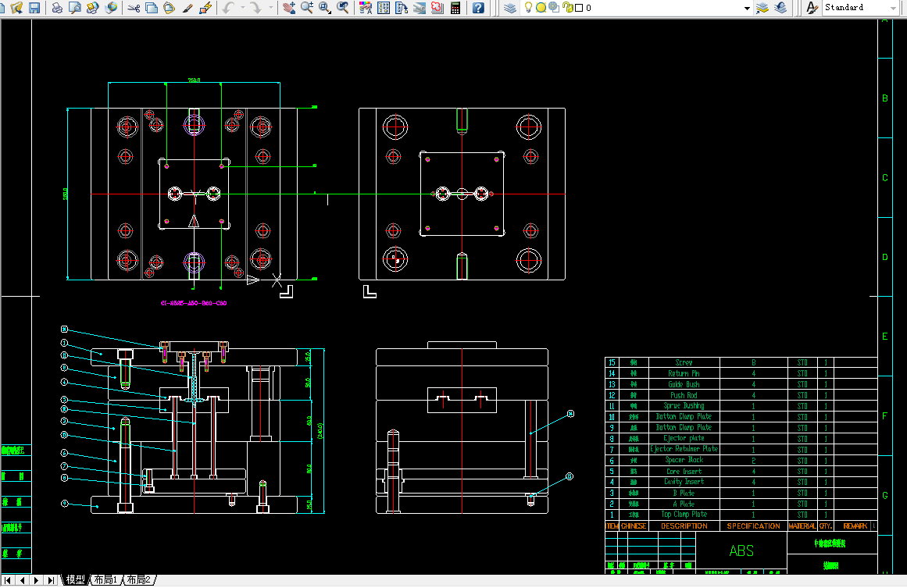This screenshot has width=907, height=588.
Task: Open Plot Preview from the toolbar
Action: [75, 8]
